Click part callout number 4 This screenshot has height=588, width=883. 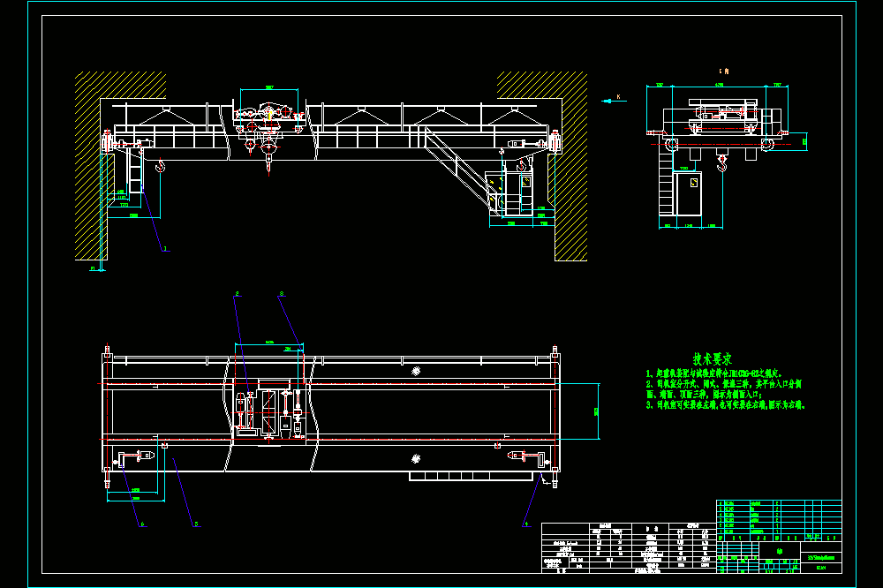point(526,524)
